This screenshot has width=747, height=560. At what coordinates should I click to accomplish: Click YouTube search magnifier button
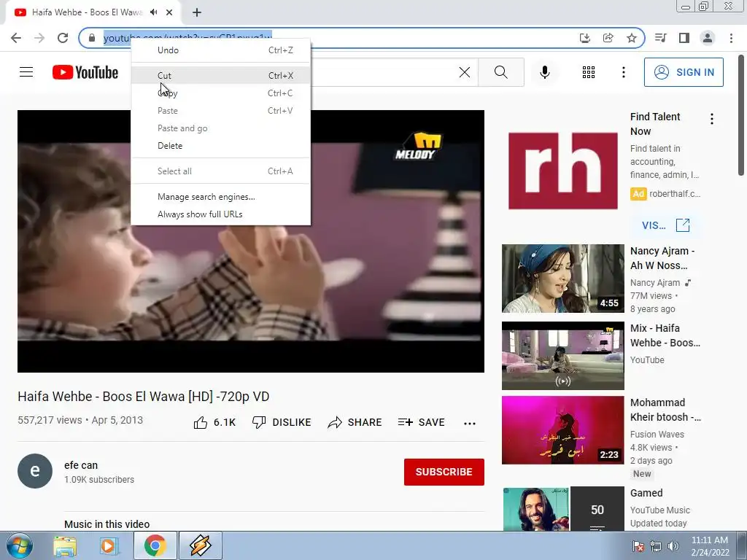click(x=500, y=72)
